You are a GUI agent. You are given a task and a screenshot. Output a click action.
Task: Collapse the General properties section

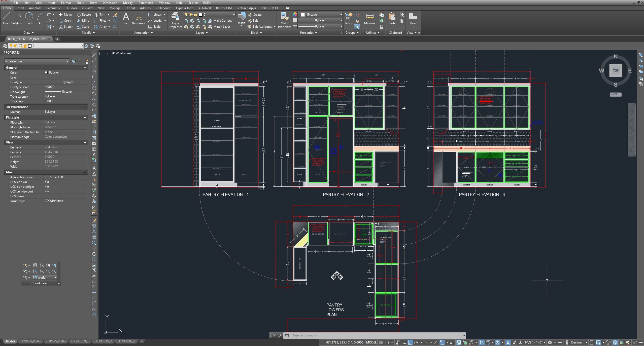tap(85, 68)
